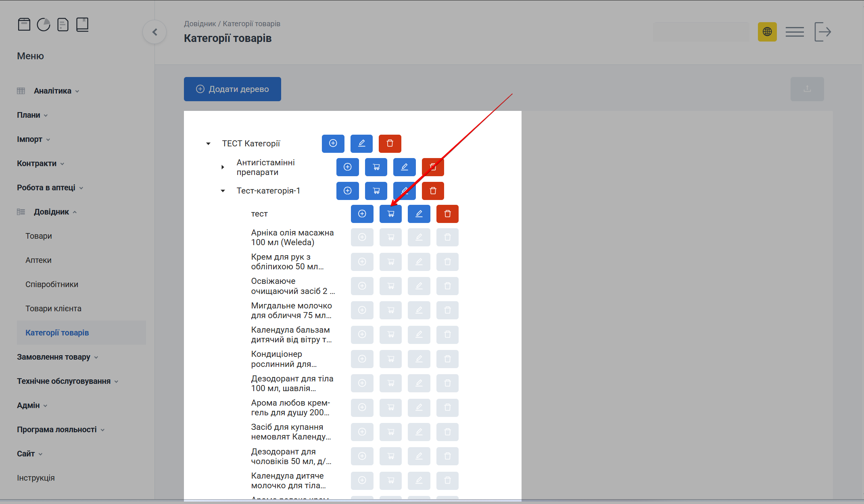864x504 pixels.
Task: Open the hamburger menu in the header
Action: 795,32
